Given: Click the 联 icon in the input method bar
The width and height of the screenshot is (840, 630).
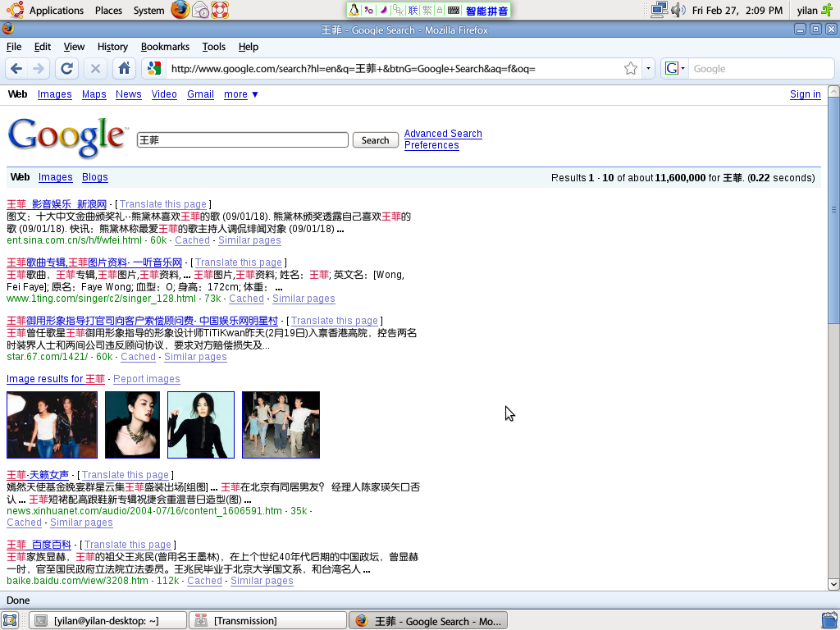Looking at the screenshot, I should pos(413,10).
